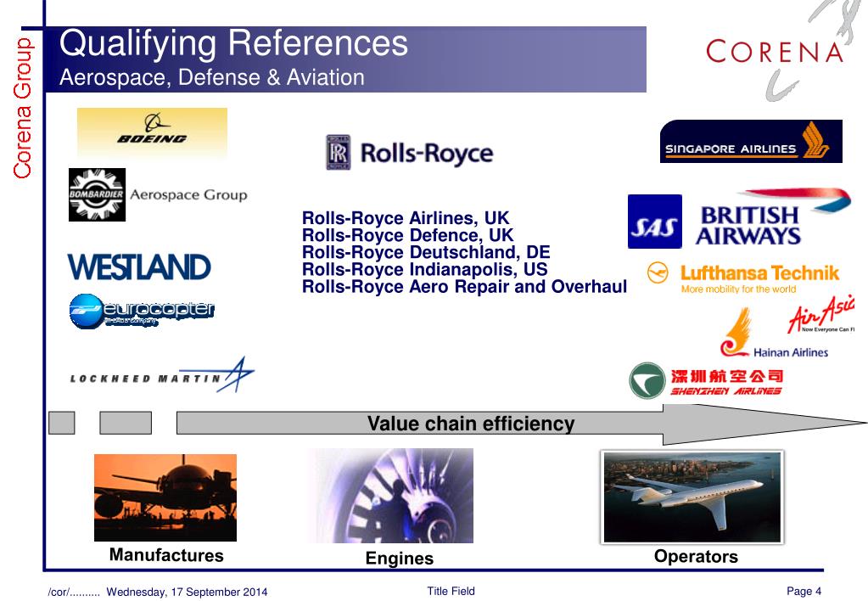Click the Operators caption
This screenshot has height=601, width=868.
tap(696, 556)
